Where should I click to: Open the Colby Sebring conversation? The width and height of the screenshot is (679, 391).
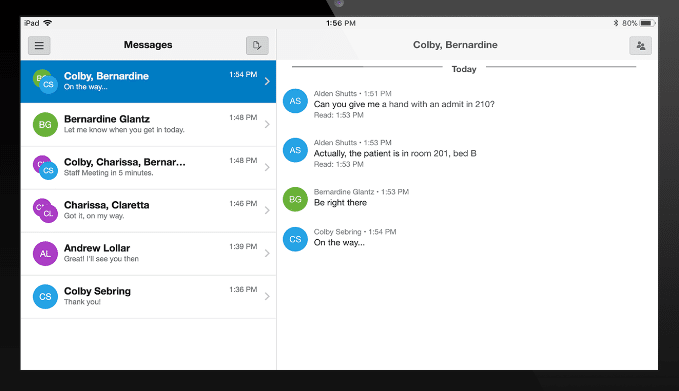pos(148,297)
